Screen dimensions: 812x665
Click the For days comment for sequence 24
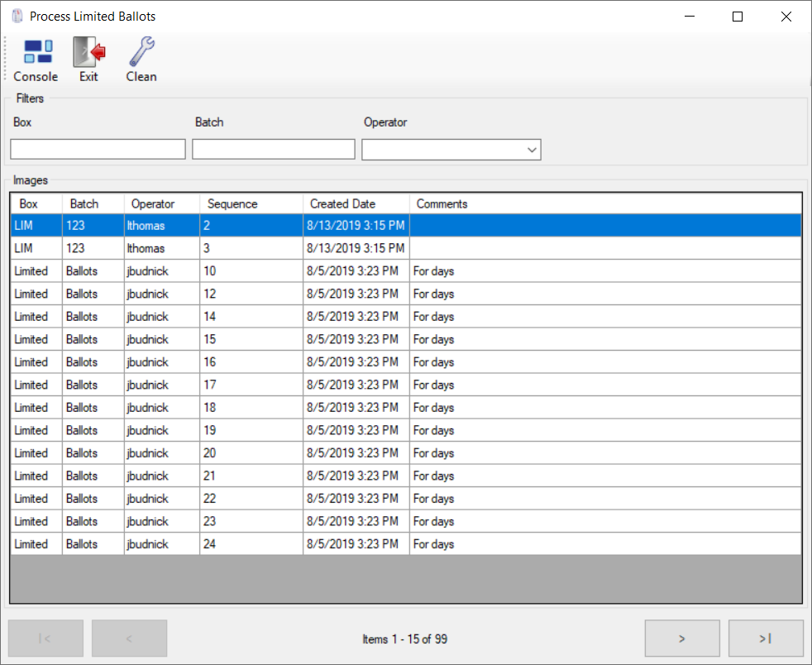(605, 544)
